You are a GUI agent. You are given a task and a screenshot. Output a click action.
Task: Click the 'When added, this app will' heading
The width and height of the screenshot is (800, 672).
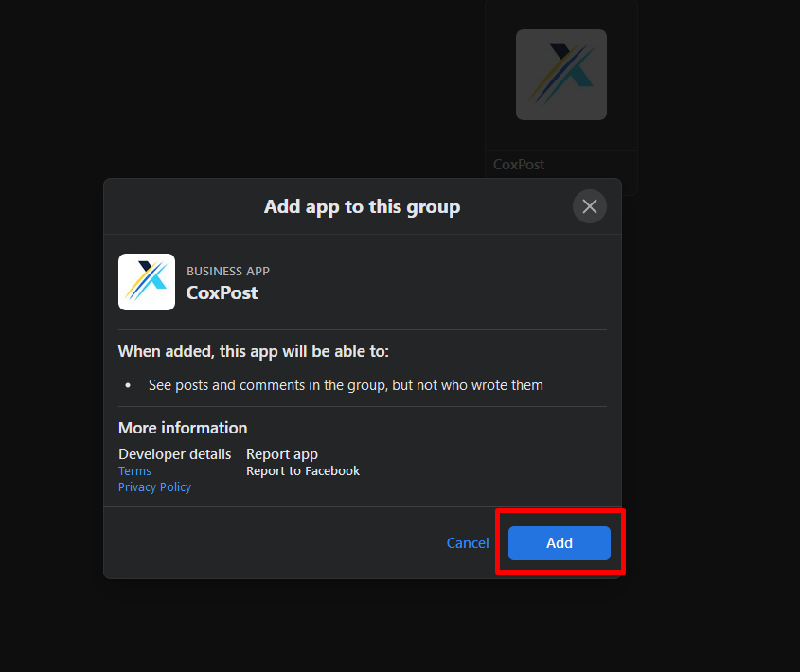coord(253,351)
